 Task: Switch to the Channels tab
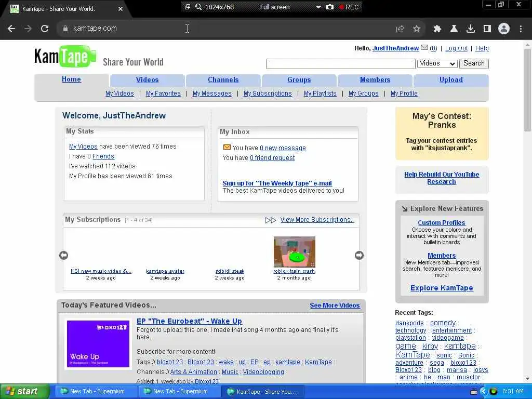(x=223, y=80)
